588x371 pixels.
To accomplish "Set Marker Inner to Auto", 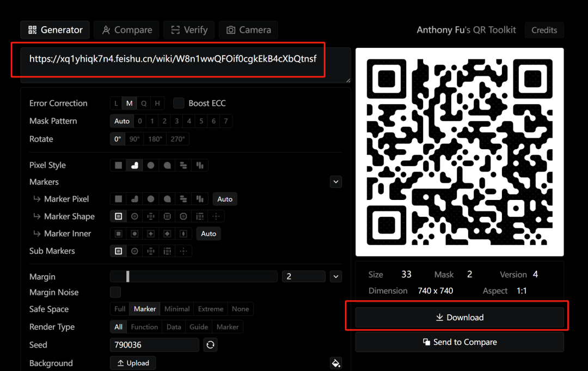I will [209, 233].
